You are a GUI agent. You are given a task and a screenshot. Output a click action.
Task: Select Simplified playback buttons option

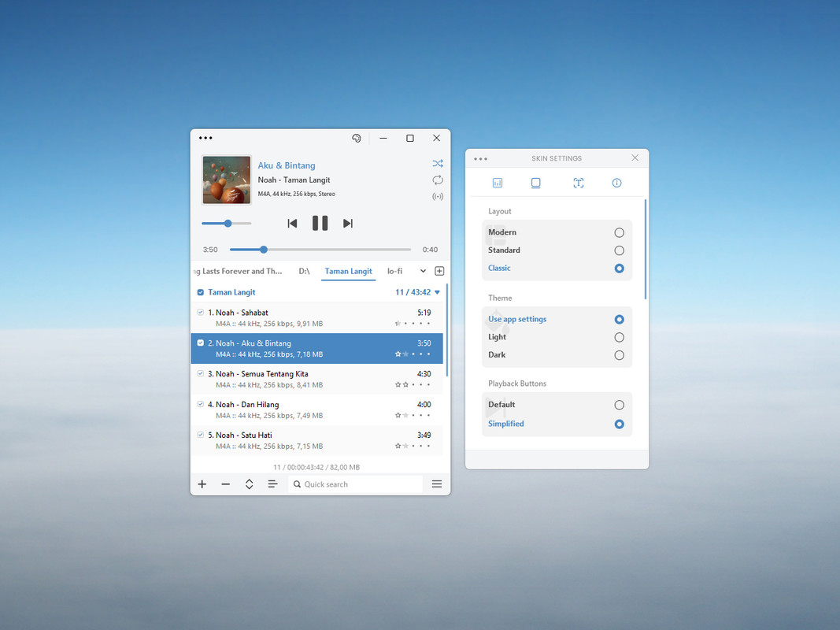tap(620, 424)
